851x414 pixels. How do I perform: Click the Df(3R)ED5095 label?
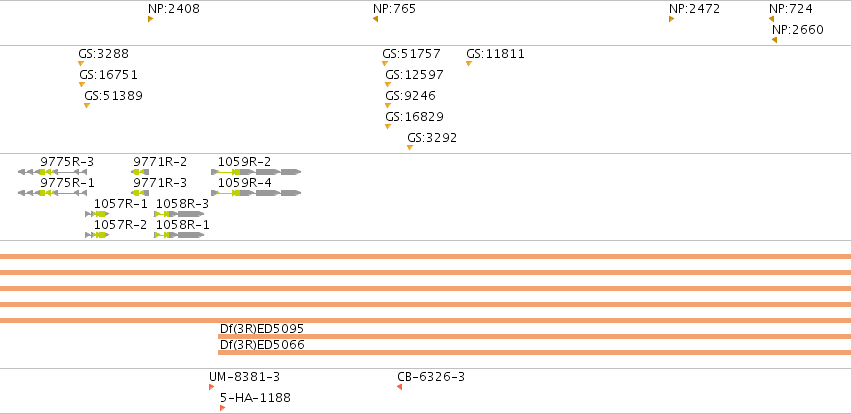[x=262, y=329]
